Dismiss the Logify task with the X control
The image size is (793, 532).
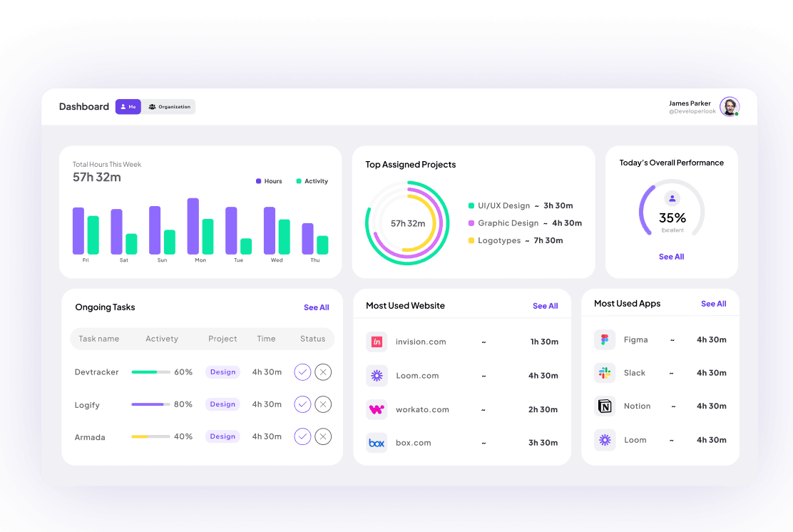322,404
